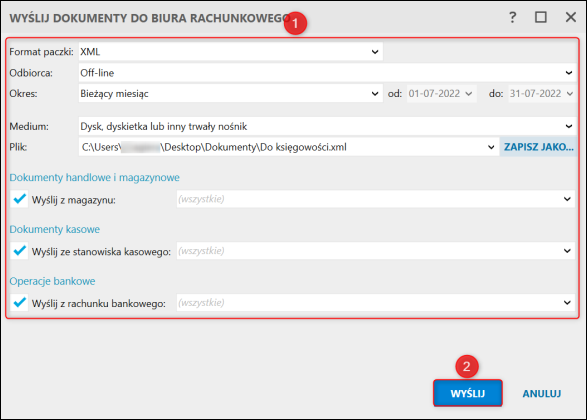Click into the Plik file path field
The height and width of the screenshot is (420, 587).
[282, 147]
